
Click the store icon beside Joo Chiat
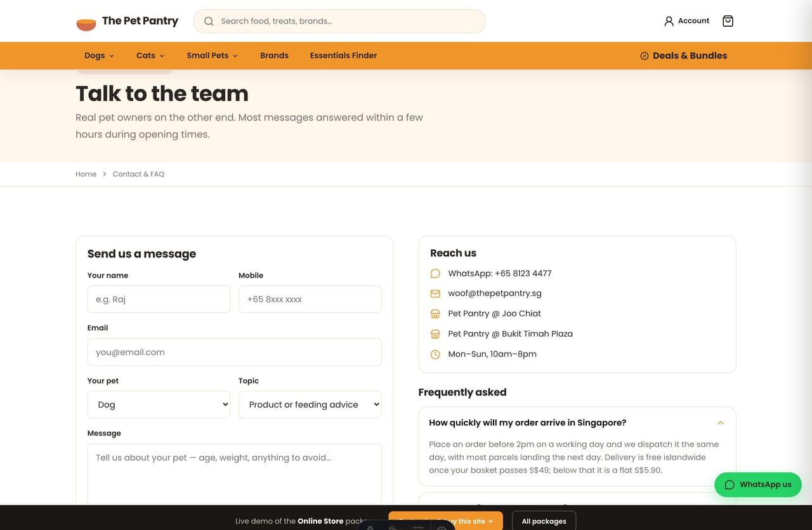pyautogui.click(x=435, y=314)
